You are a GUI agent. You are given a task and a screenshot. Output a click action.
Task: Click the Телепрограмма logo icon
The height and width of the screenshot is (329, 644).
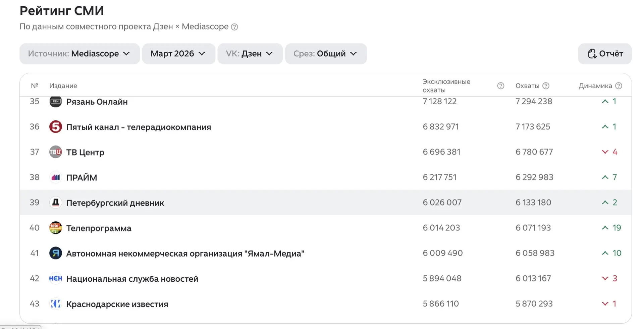[55, 228]
